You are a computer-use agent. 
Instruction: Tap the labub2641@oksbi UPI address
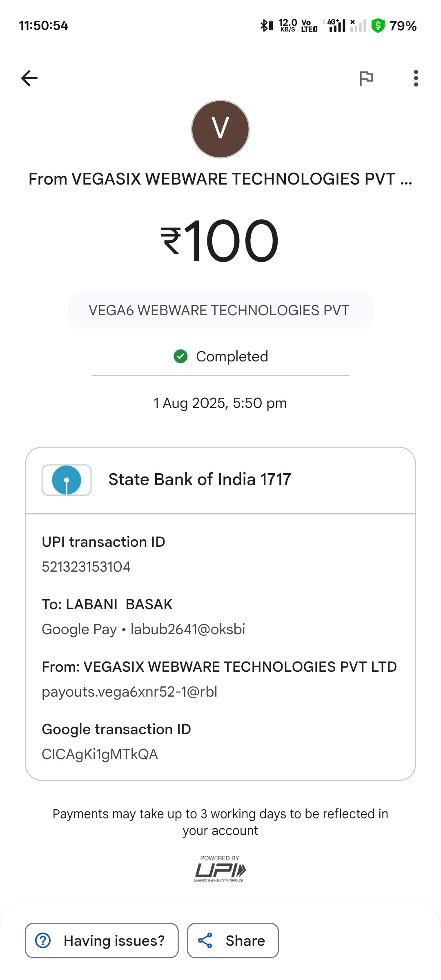[187, 629]
